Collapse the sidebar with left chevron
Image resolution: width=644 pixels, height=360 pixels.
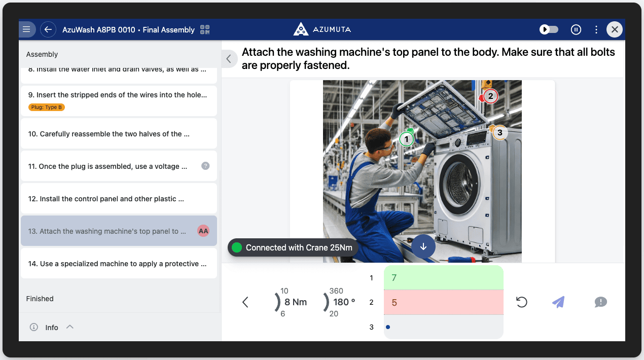pos(229,59)
